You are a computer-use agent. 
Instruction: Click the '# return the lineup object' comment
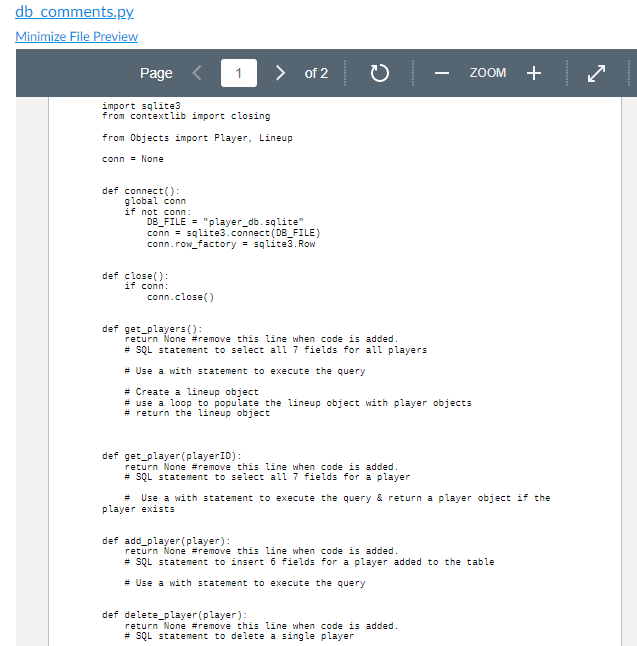pos(197,413)
